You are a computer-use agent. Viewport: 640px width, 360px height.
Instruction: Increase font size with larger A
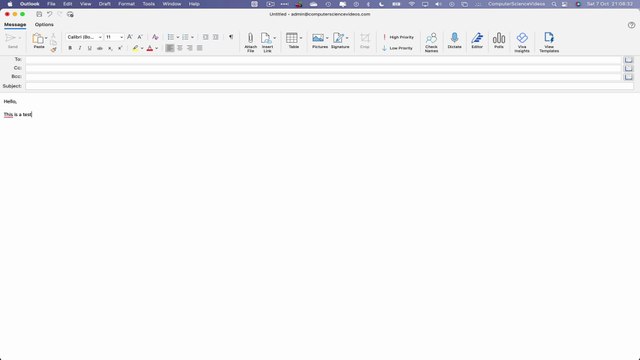[x=130, y=37]
